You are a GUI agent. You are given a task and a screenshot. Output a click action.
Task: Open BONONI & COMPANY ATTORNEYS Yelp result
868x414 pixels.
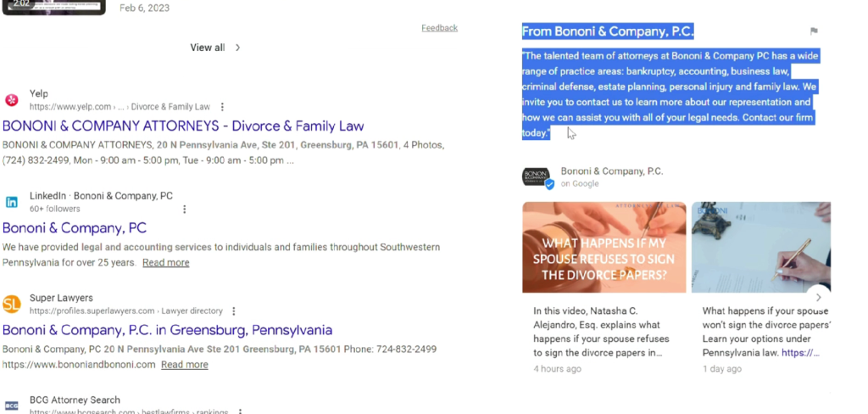(x=183, y=126)
